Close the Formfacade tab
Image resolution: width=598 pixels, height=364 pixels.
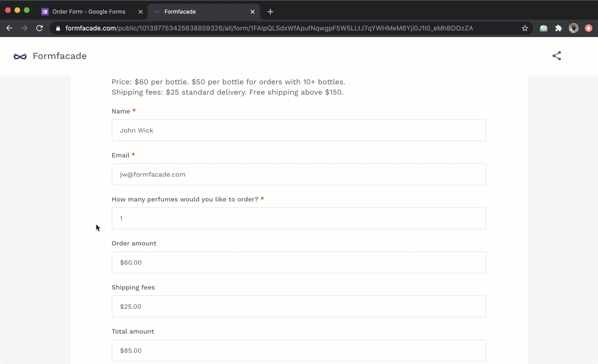pyautogui.click(x=253, y=12)
